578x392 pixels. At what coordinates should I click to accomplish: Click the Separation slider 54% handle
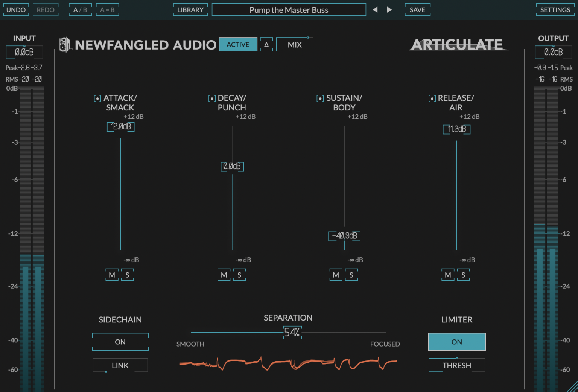tap(292, 333)
